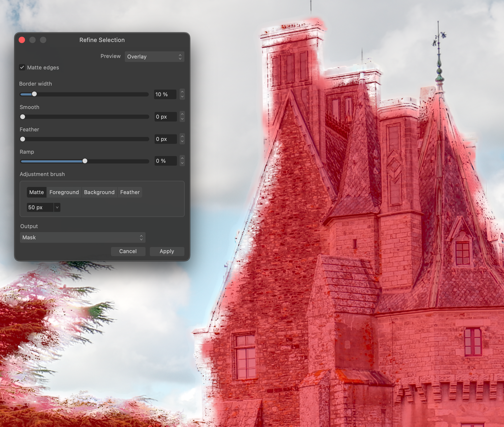Increase Smooth with stepper up arrow

182,114
